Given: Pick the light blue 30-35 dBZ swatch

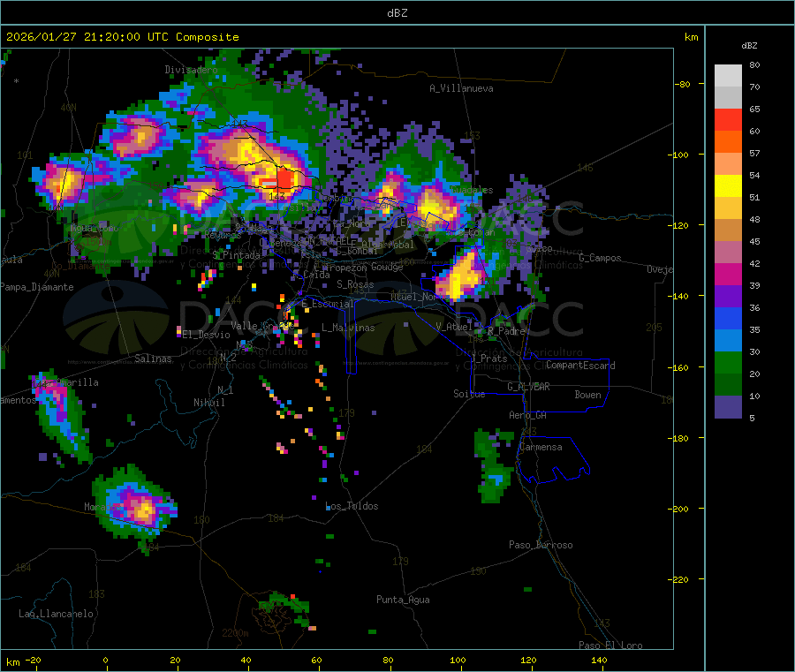Looking at the screenshot, I should click(728, 341).
